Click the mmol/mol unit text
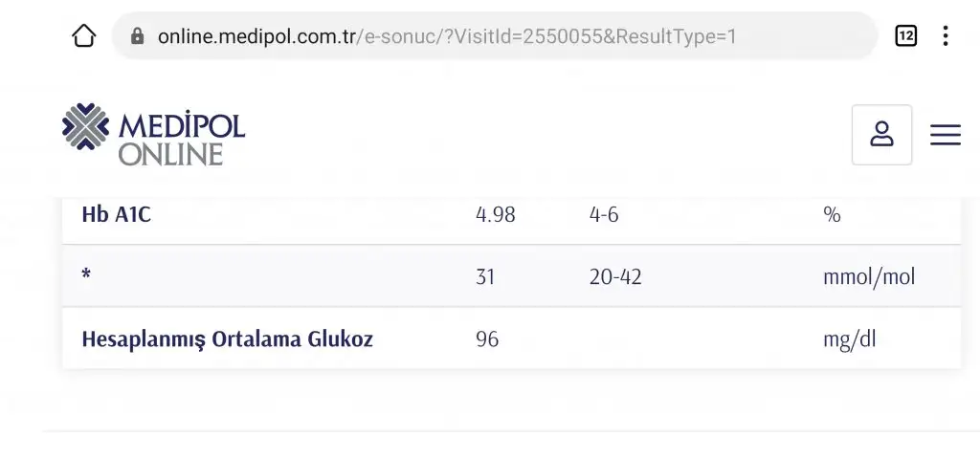Image resolution: width=980 pixels, height=458 pixels. pos(869,276)
